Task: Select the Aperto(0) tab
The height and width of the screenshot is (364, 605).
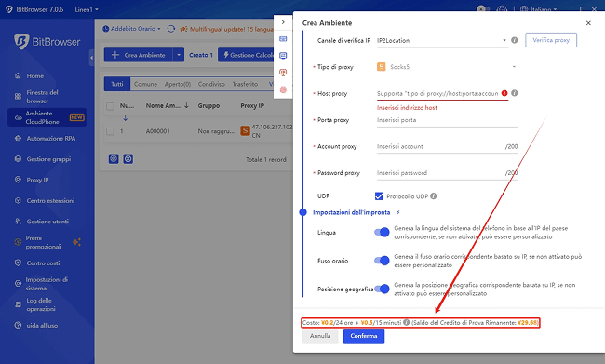Action: pyautogui.click(x=178, y=84)
